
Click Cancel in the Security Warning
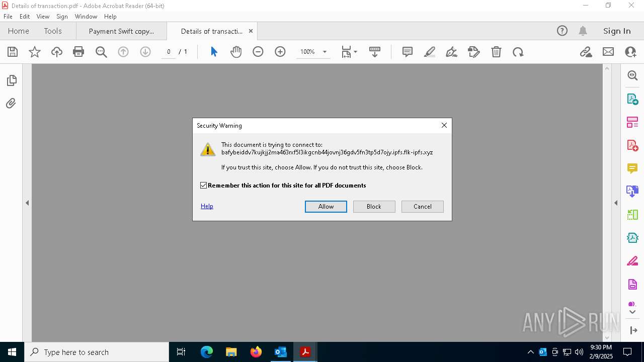(x=423, y=207)
